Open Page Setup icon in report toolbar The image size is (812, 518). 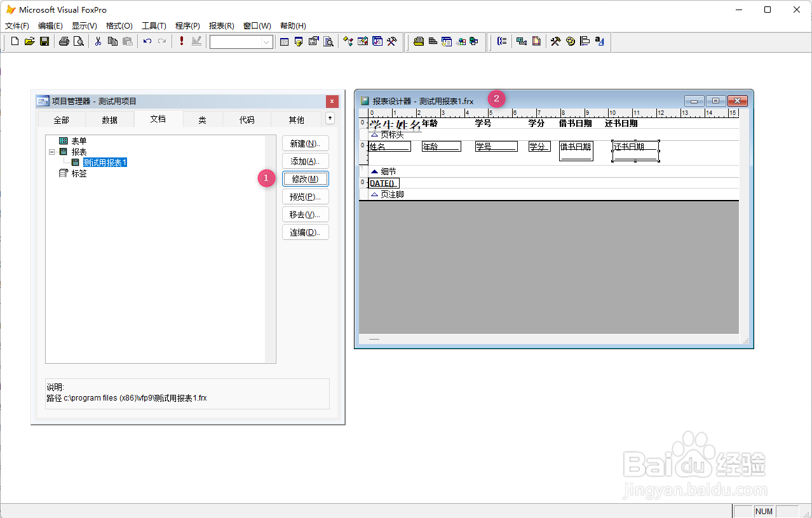(536, 41)
